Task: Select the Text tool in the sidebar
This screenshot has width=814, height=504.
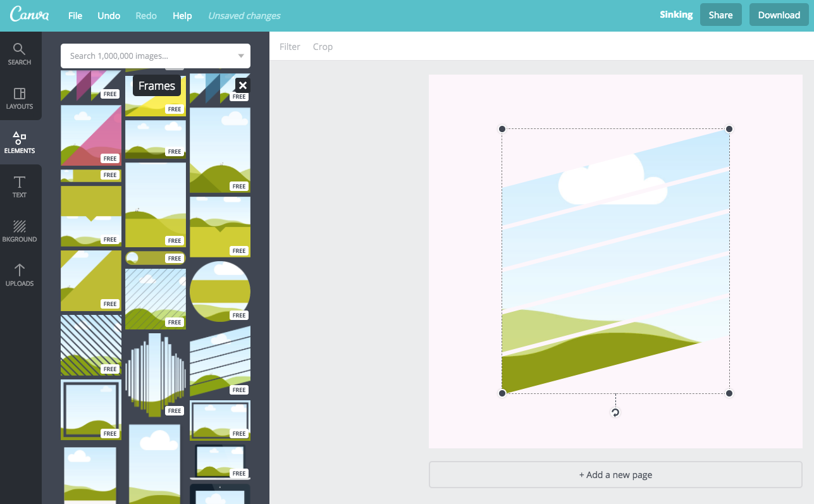Action: click(x=20, y=187)
